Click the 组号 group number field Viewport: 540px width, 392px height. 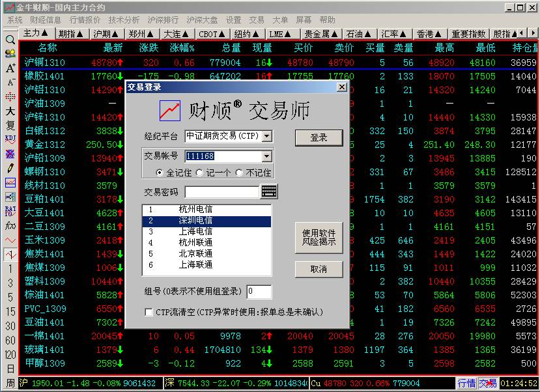tap(259, 292)
